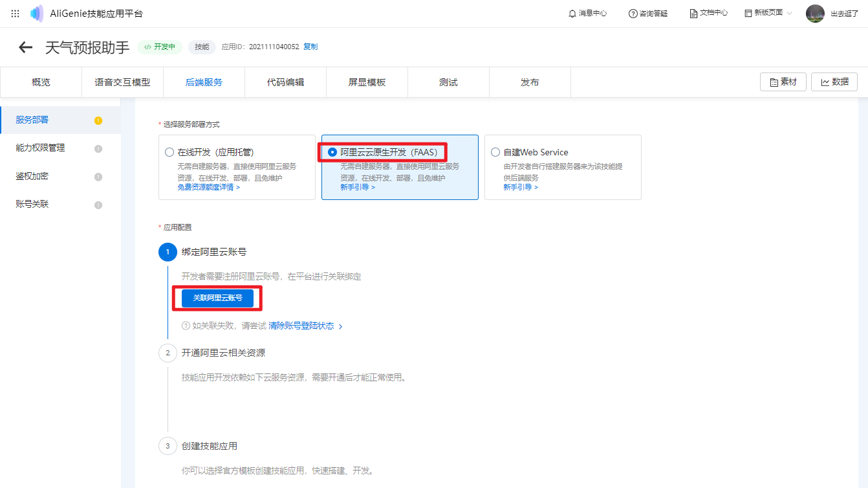Image resolution: width=868 pixels, height=488 pixels.
Task: Click step 3 circle for 创建技能应用
Action: [x=168, y=446]
